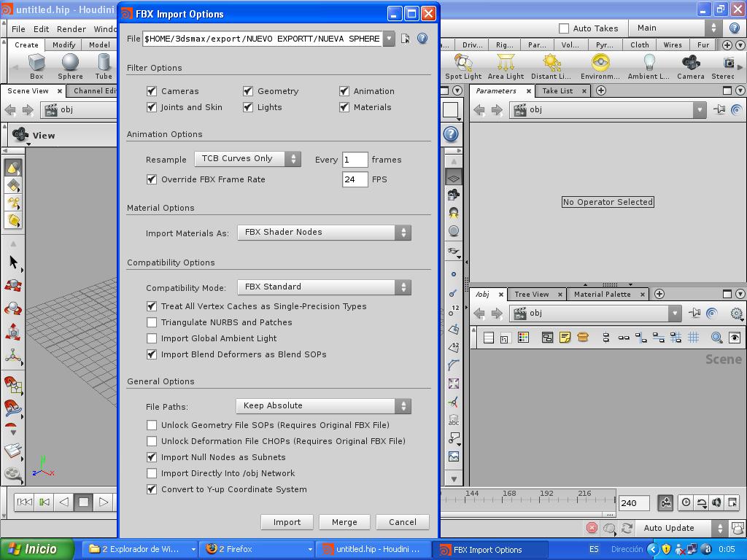Open help icon in FBX Import Options
747x560 pixels.
click(422, 39)
